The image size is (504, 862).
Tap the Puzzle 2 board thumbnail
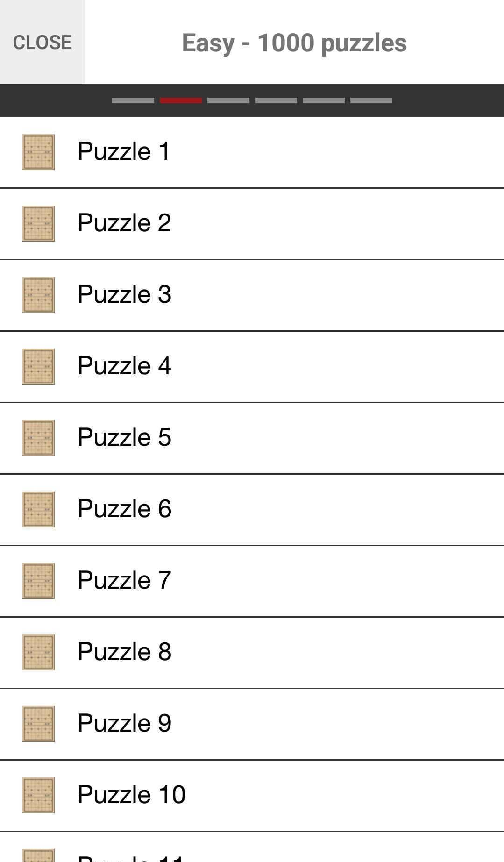coord(38,223)
